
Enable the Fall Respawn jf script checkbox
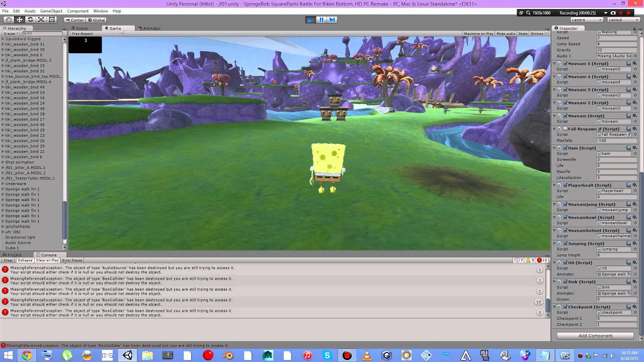(566, 129)
